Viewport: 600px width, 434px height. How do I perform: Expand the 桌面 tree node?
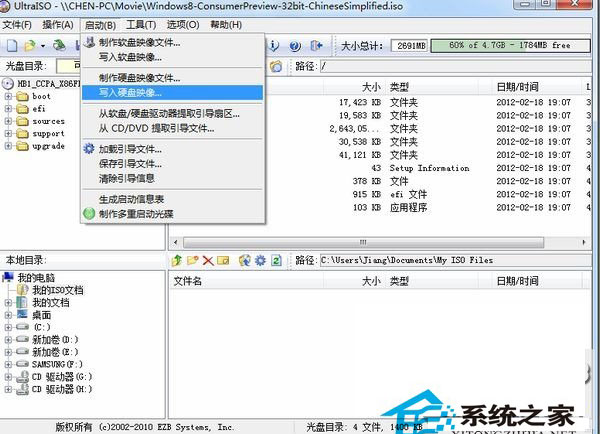tap(8, 315)
